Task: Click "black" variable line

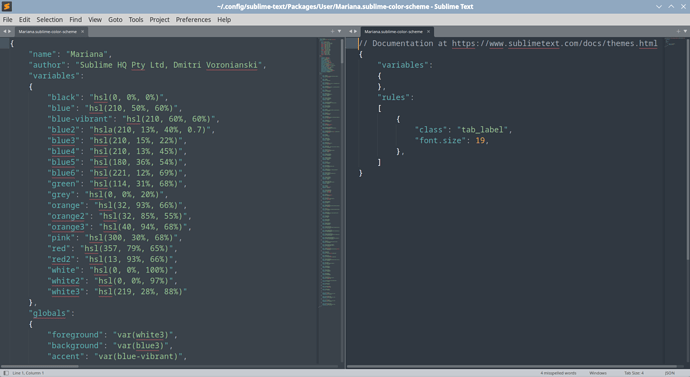Action: coord(108,97)
